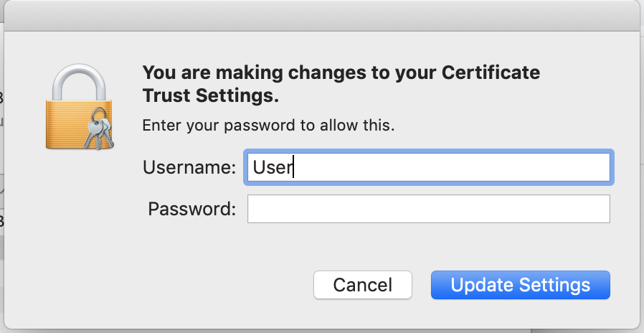Click right end of the Username field
The width and height of the screenshot is (644, 333).
[x=595, y=167]
